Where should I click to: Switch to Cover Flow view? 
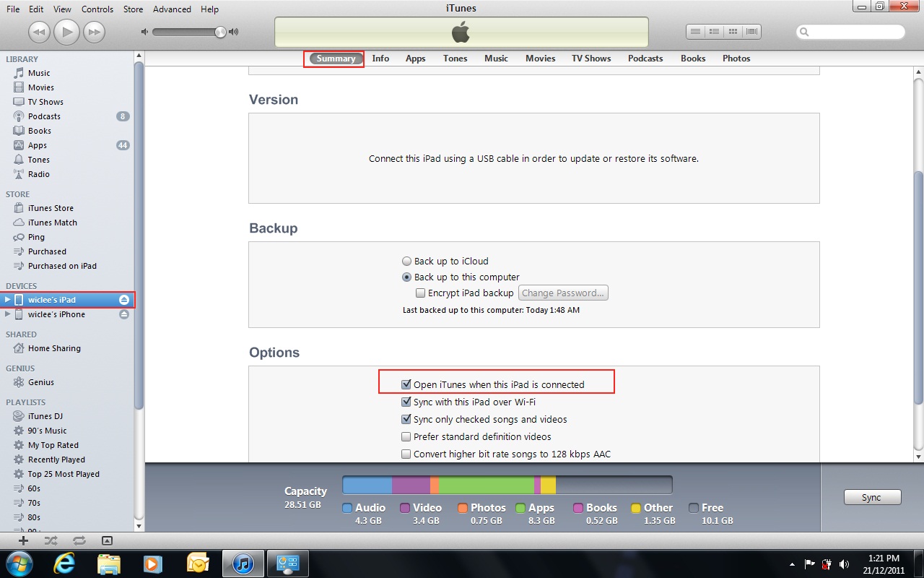click(x=751, y=32)
